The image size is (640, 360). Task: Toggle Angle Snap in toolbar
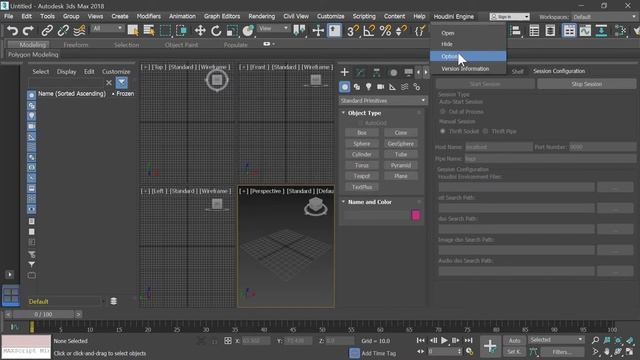[369, 31]
